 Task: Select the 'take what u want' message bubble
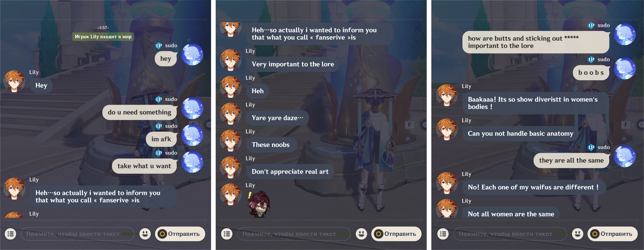coord(145,166)
